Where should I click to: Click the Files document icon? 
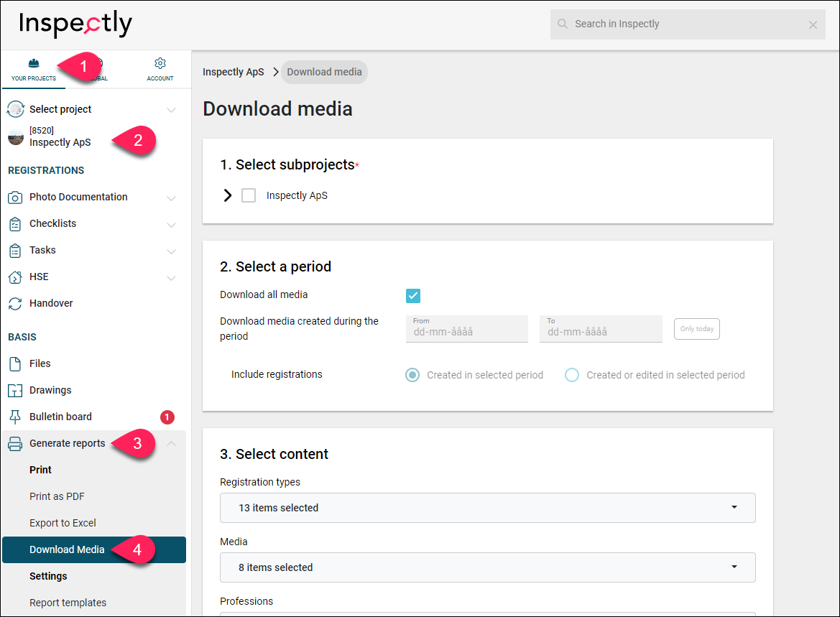point(15,364)
